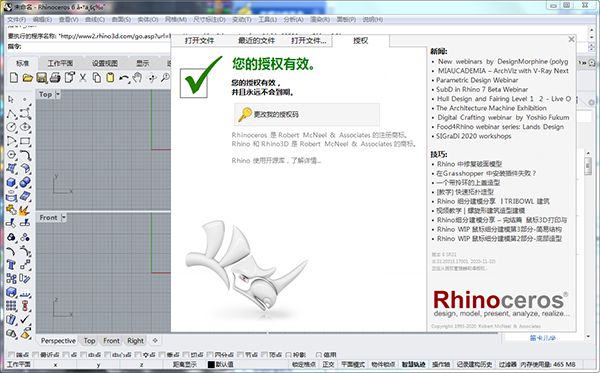Toggle the 智慧轨迹 SmartTrack status button
The width and height of the screenshot is (600, 373).
click(413, 365)
